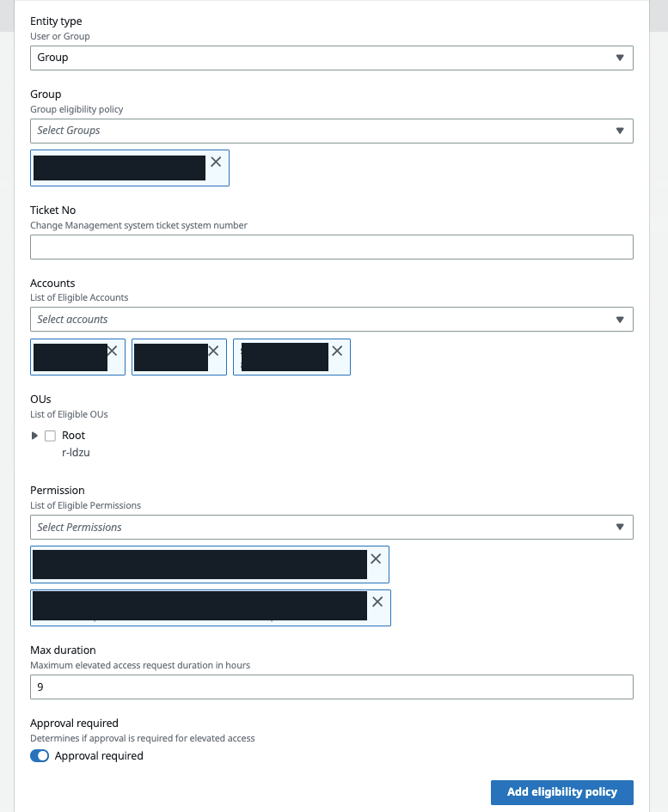This screenshot has width=668, height=812.
Task: Click the Max duration hours field
Action: click(x=331, y=687)
